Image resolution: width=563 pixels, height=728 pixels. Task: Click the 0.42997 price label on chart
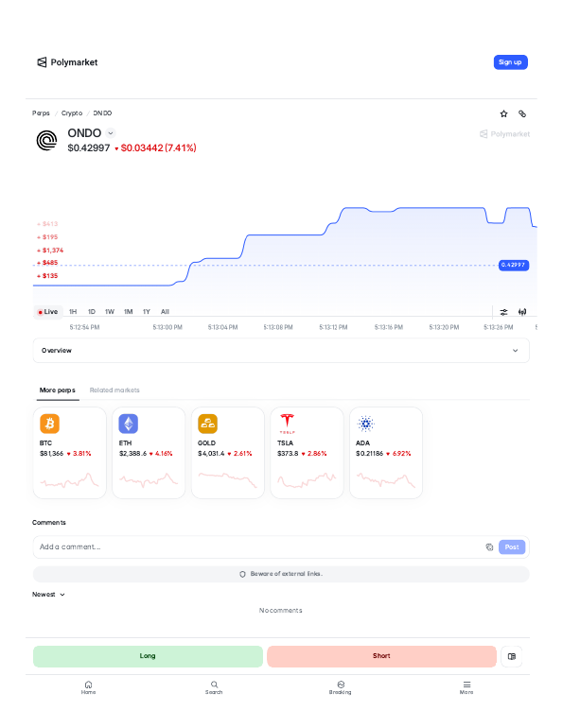click(x=514, y=265)
